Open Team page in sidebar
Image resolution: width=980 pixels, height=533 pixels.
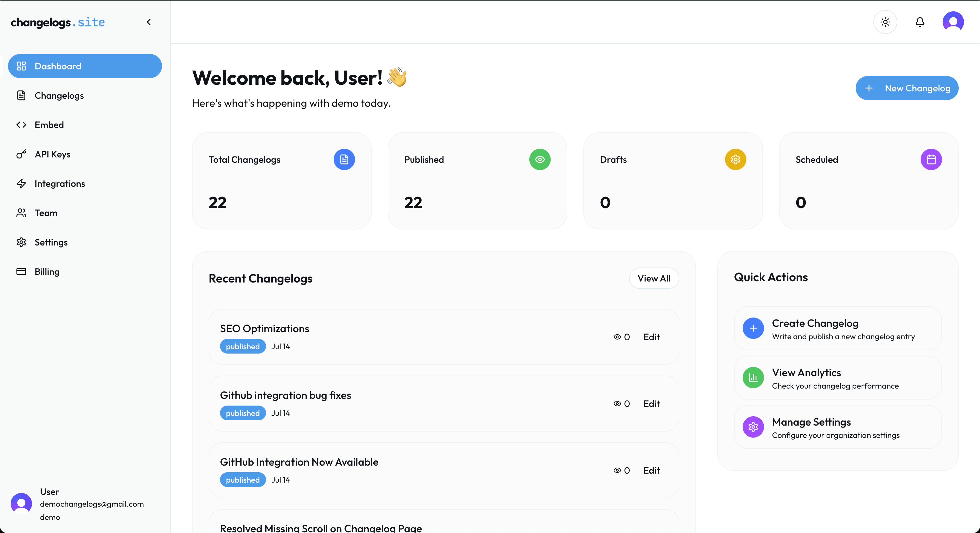[x=85, y=213]
